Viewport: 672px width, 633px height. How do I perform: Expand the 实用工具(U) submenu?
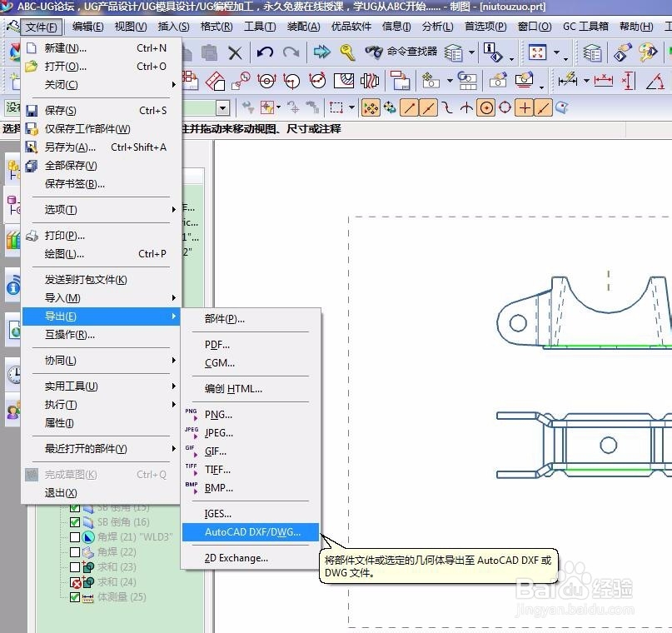point(101,386)
